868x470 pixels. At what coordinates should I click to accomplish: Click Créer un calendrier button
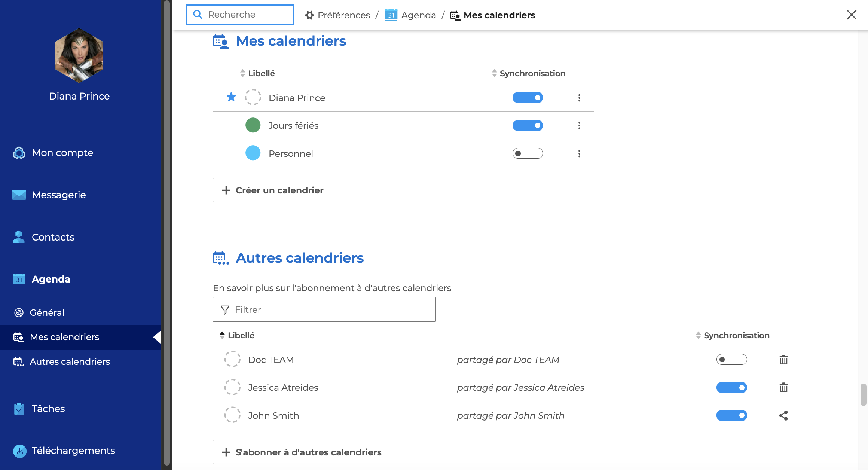pos(272,190)
